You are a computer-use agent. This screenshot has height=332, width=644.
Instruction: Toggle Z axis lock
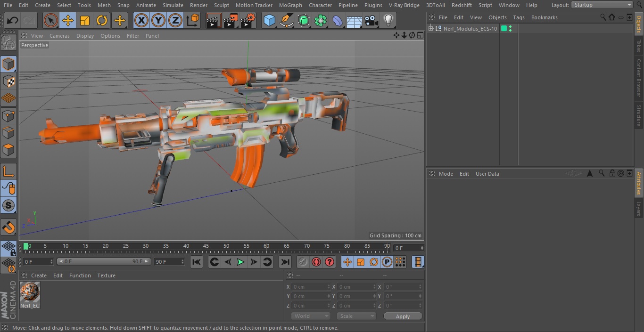coord(175,20)
